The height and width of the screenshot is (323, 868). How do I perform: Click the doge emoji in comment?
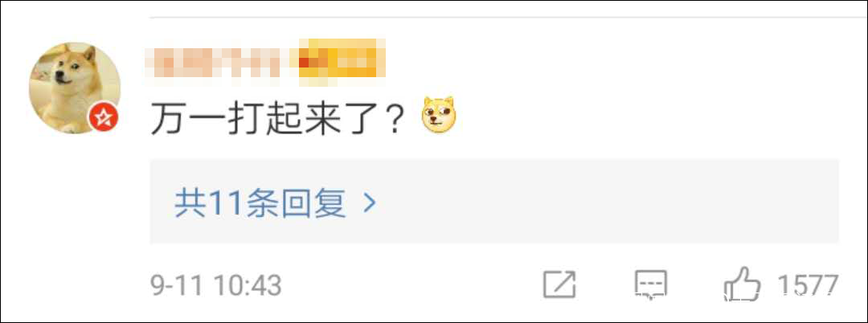(x=439, y=117)
